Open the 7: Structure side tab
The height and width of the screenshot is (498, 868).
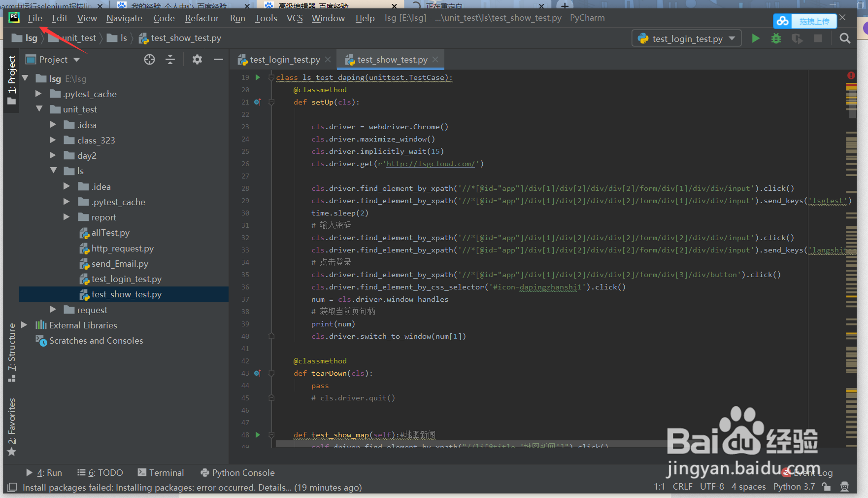tap(12, 352)
